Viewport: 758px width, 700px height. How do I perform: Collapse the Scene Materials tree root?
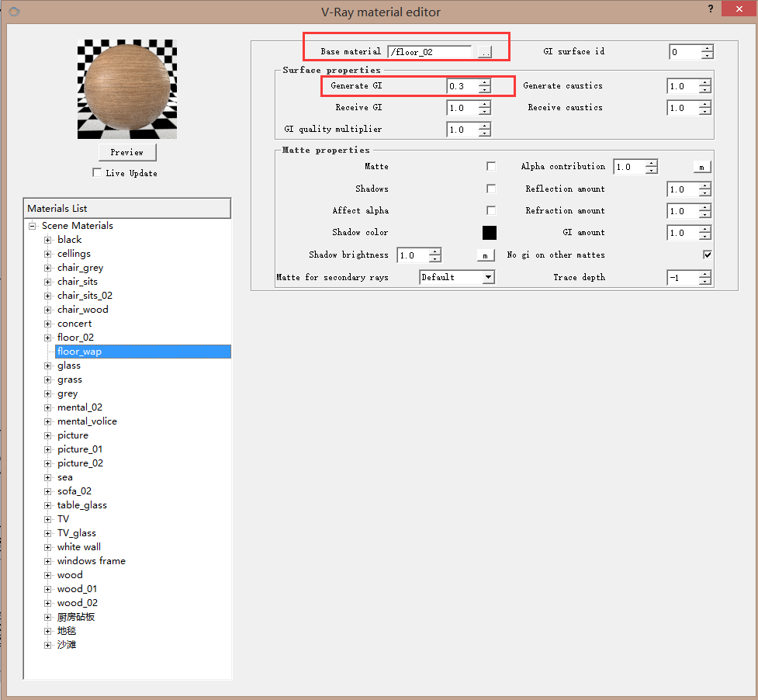(x=33, y=226)
